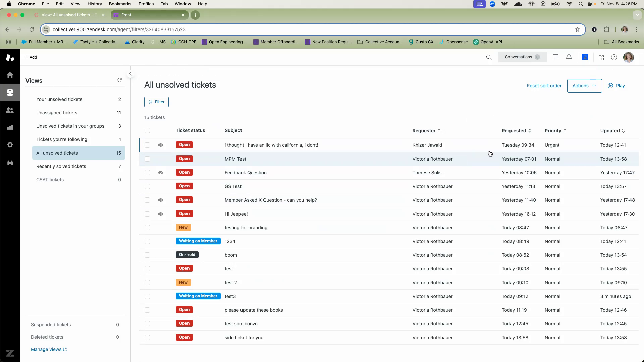Expand the Actions dropdown
This screenshot has height=362, width=644.
[584, 86]
